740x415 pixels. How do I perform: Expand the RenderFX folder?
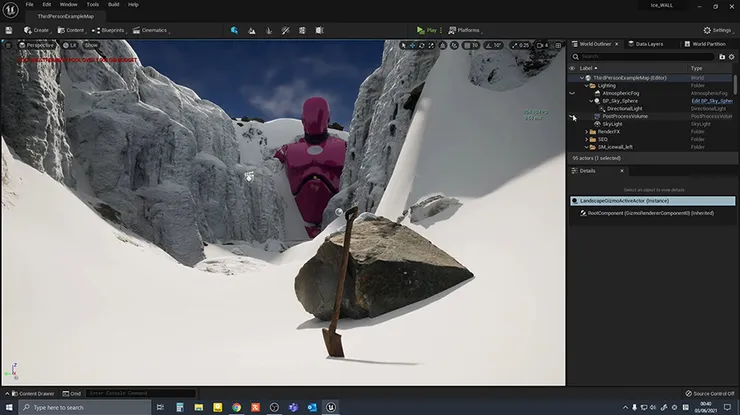point(587,132)
